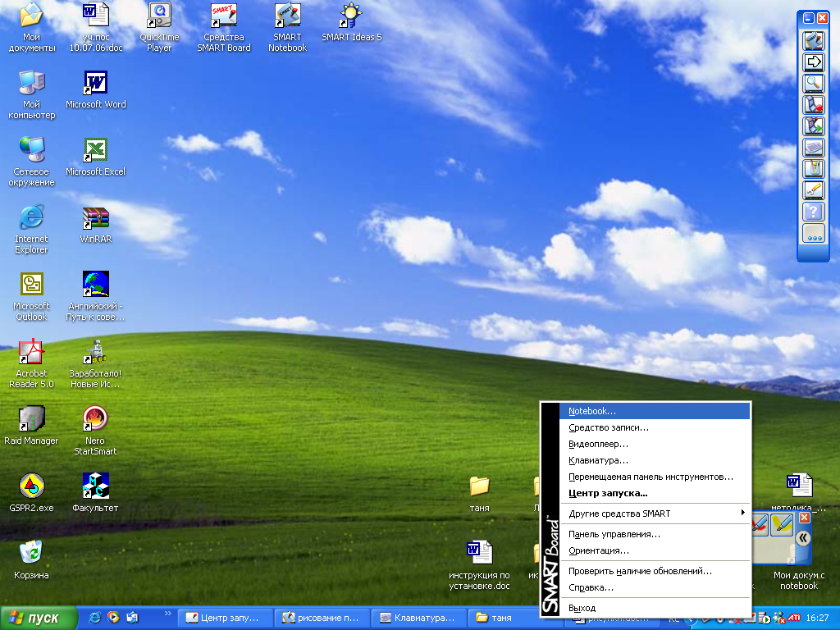Open the GSPR2.exe desktop icon

(32, 493)
